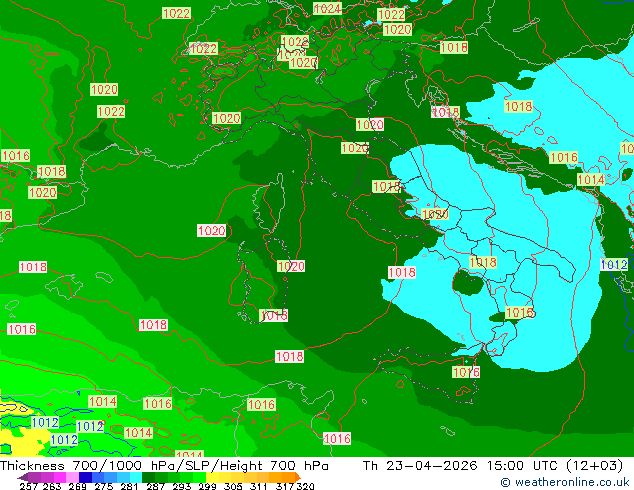Viewport: 634px width, 490px height.
Task: Click legend value '305'
Action: coord(232,486)
